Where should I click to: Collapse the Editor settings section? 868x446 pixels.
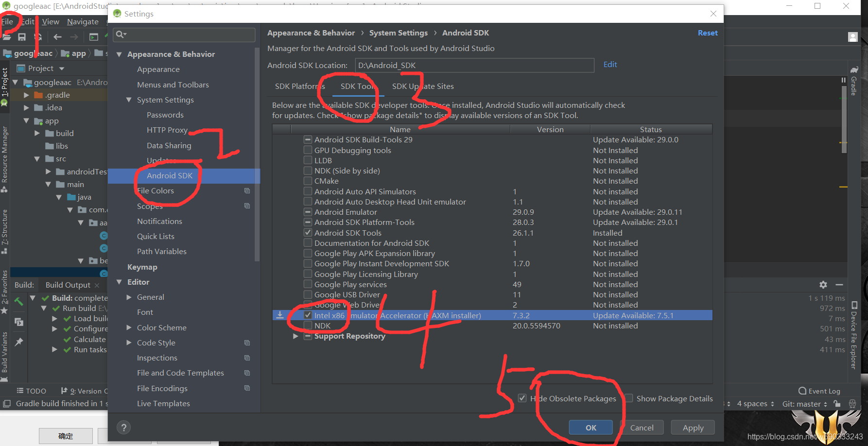119,282
